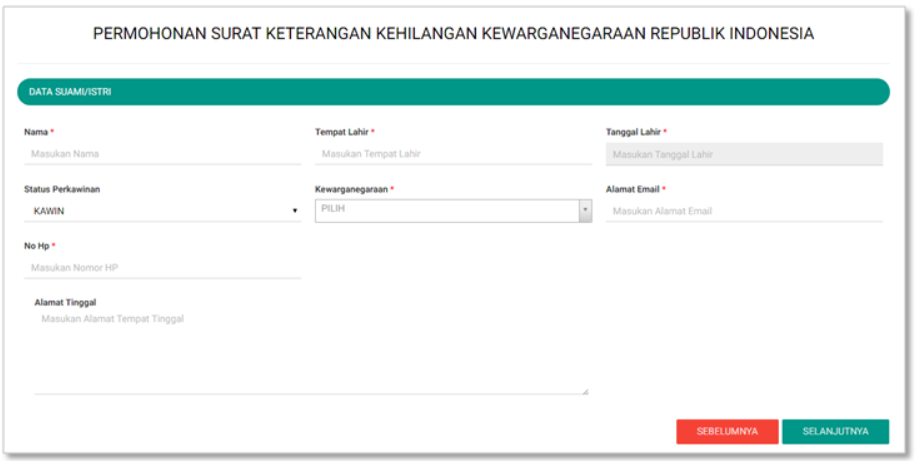Click the Alamat Tinggal textarea resize handle
This screenshot has height=461, width=915.
click(x=586, y=391)
